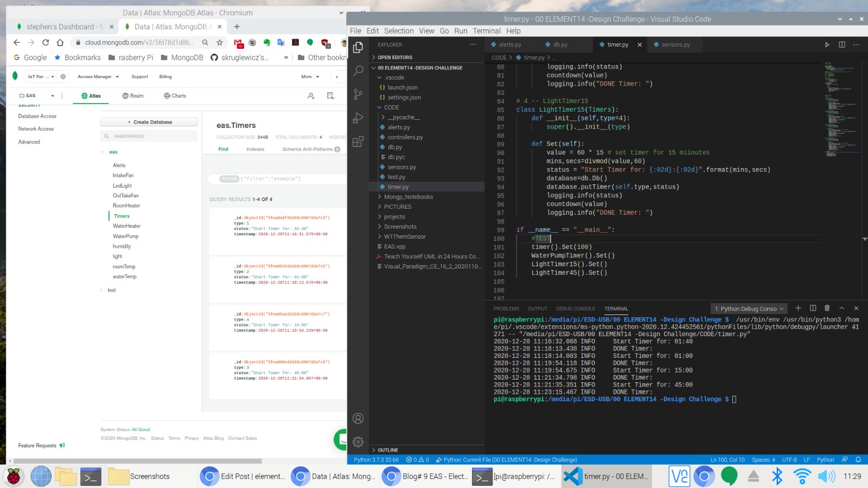The width and height of the screenshot is (868, 488).
Task: Click the split editor icon
Action: (x=841, y=44)
